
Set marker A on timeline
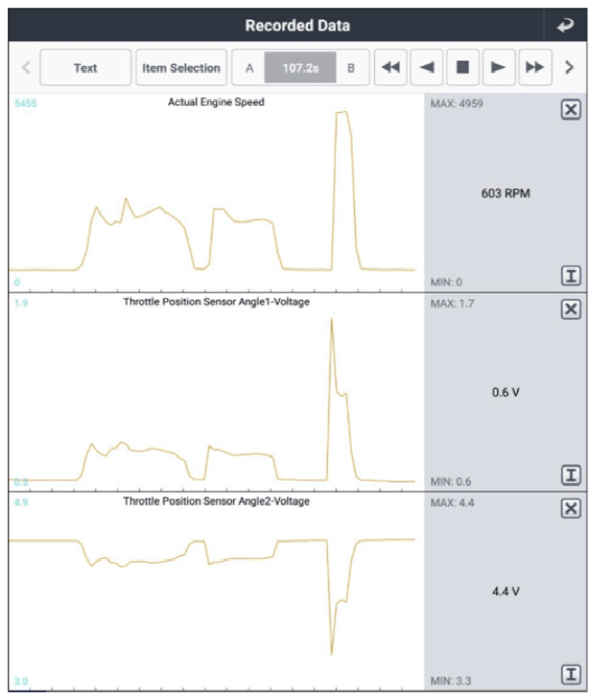point(249,68)
